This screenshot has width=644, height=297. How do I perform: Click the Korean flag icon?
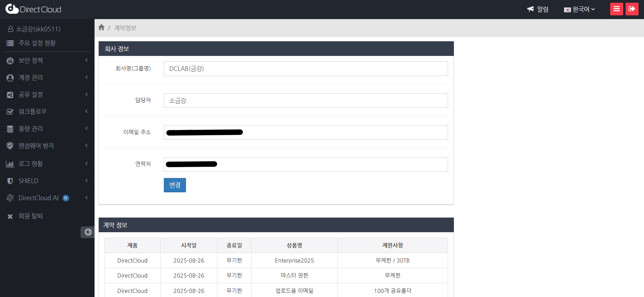[567, 10]
